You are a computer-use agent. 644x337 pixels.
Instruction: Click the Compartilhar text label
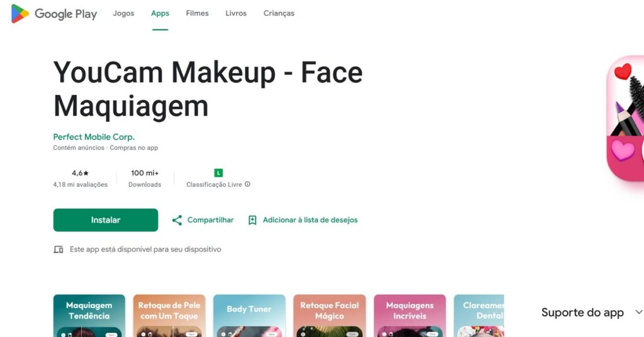210,220
